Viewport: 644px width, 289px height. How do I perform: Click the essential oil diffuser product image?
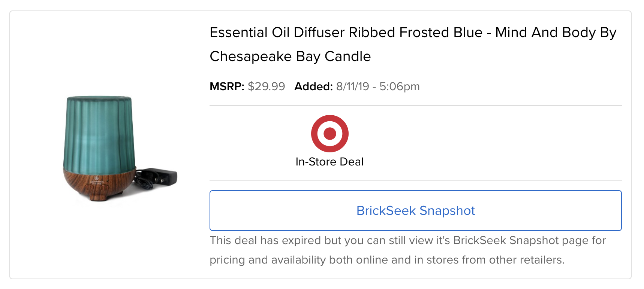[x=112, y=149]
